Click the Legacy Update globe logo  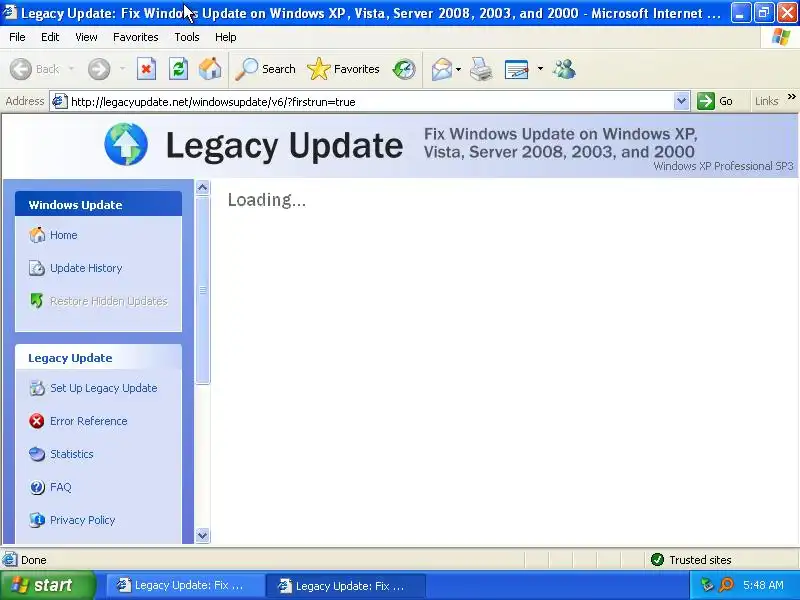click(126, 144)
